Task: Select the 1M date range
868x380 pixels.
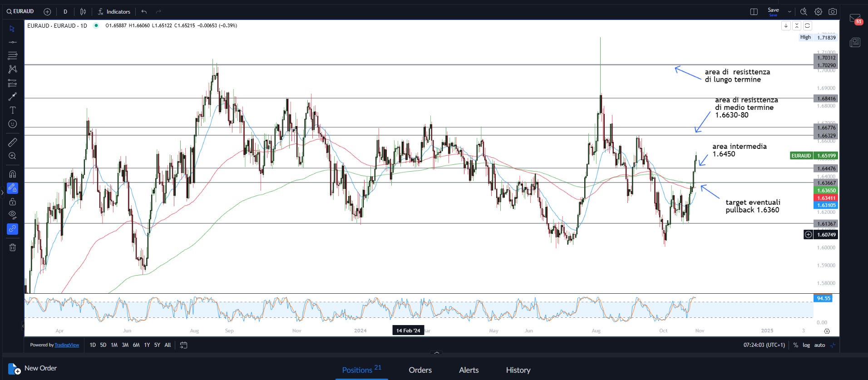Action: (x=114, y=345)
